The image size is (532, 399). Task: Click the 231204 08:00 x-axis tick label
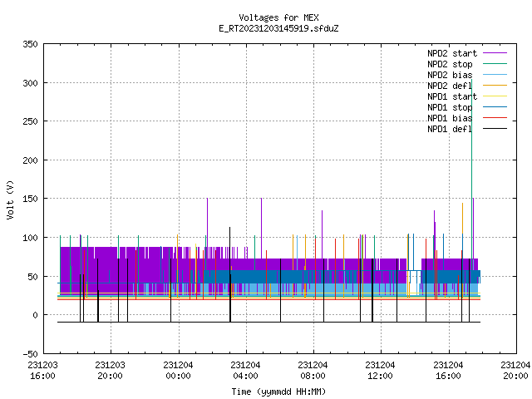pyautogui.click(x=313, y=371)
